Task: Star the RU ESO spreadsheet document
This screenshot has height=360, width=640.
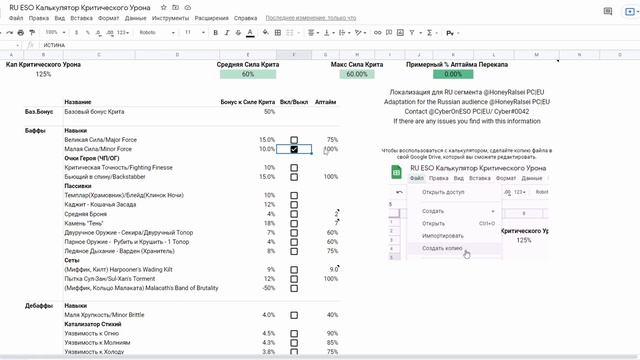Action: pyautogui.click(x=163, y=8)
